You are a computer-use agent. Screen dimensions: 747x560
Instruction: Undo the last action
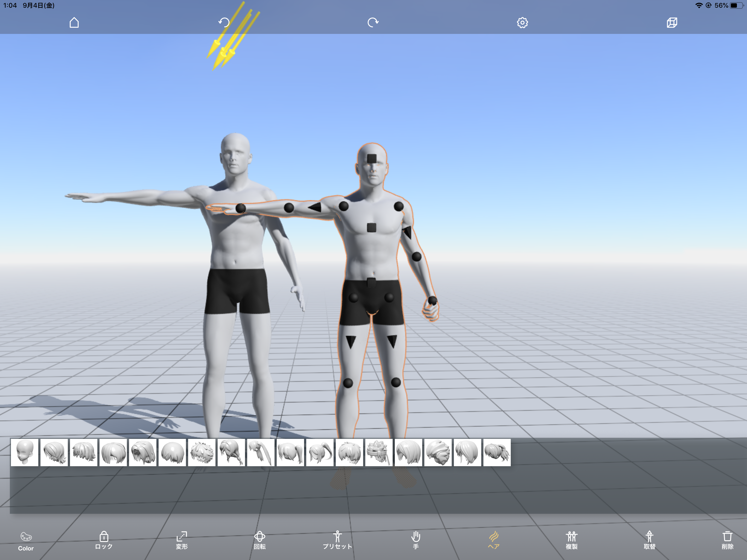pyautogui.click(x=224, y=23)
